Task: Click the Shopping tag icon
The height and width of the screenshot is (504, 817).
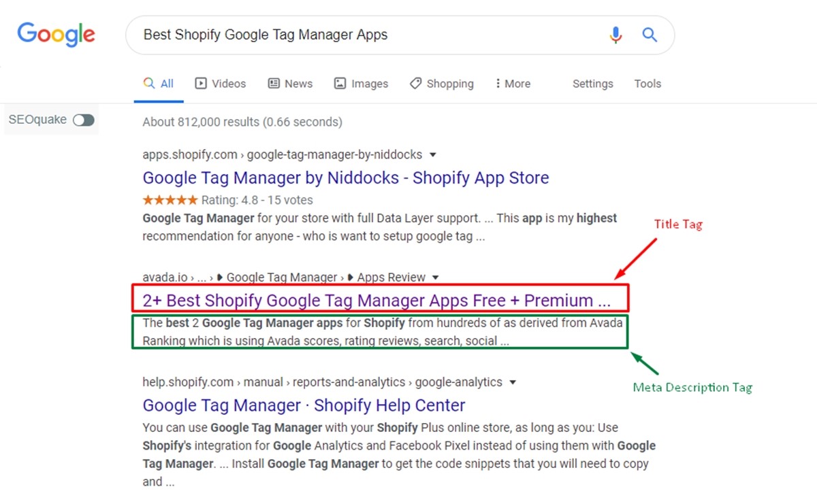Action: tap(415, 84)
